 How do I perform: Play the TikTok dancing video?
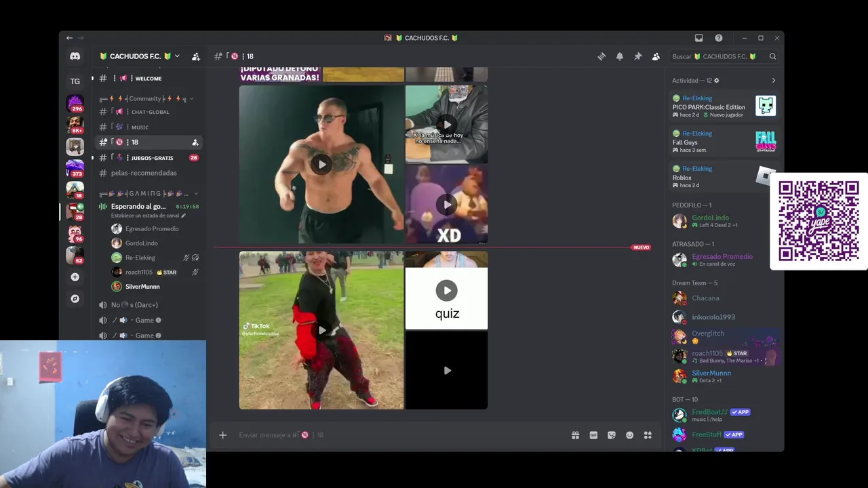tap(321, 330)
